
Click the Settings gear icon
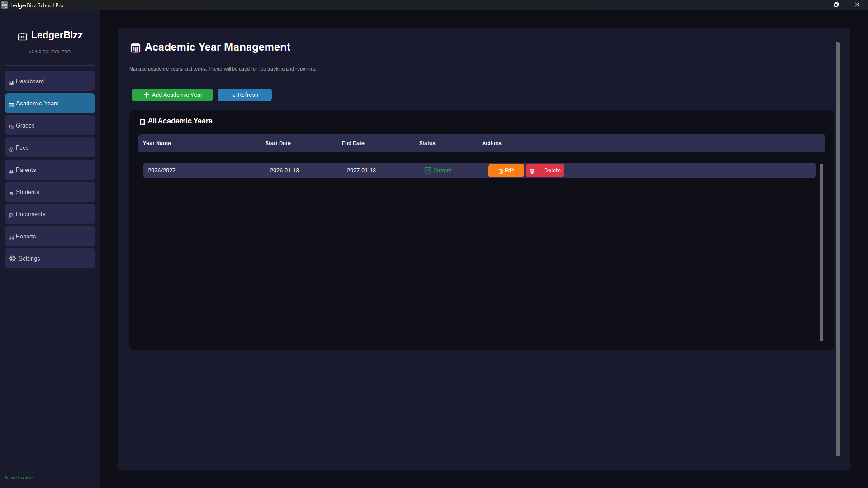pyautogui.click(x=13, y=259)
